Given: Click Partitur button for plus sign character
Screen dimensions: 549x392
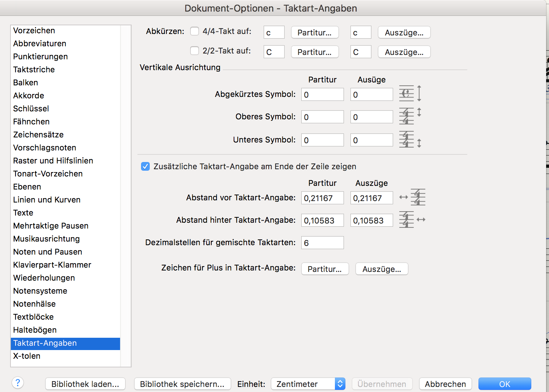Looking at the screenshot, I should [x=325, y=269].
